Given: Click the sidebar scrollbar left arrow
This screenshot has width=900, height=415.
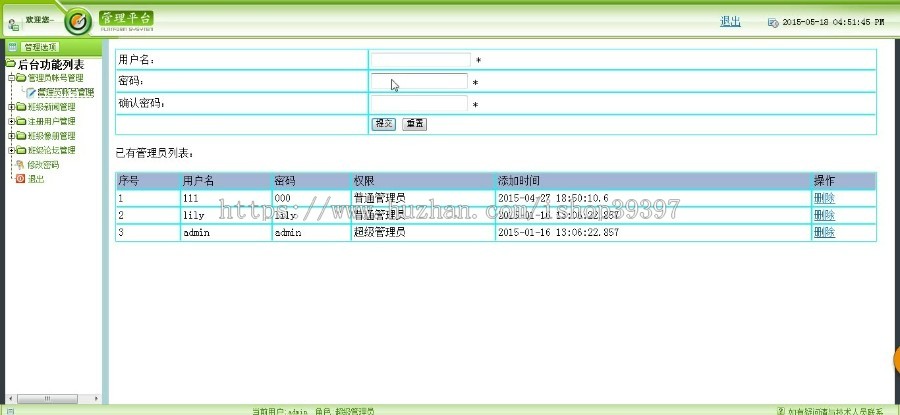Looking at the screenshot, I should (x=10, y=398).
